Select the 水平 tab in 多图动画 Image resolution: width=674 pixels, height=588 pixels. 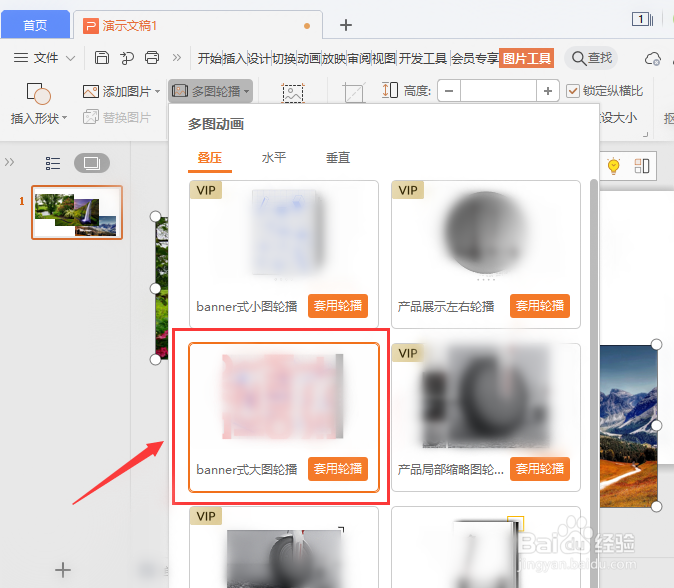273,158
